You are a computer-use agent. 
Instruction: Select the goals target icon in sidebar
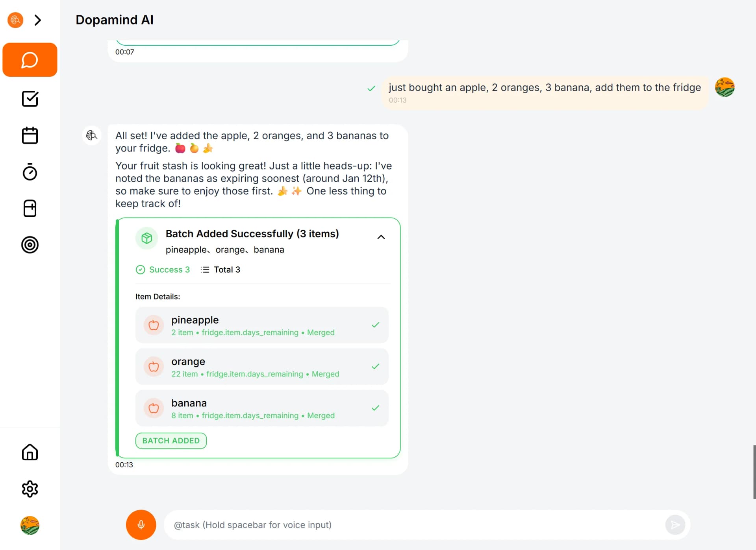point(30,245)
